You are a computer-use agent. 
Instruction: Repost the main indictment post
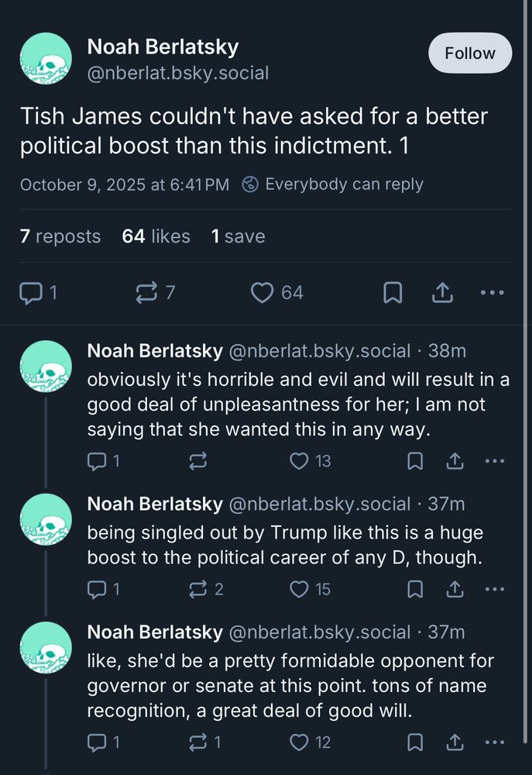[x=146, y=293]
